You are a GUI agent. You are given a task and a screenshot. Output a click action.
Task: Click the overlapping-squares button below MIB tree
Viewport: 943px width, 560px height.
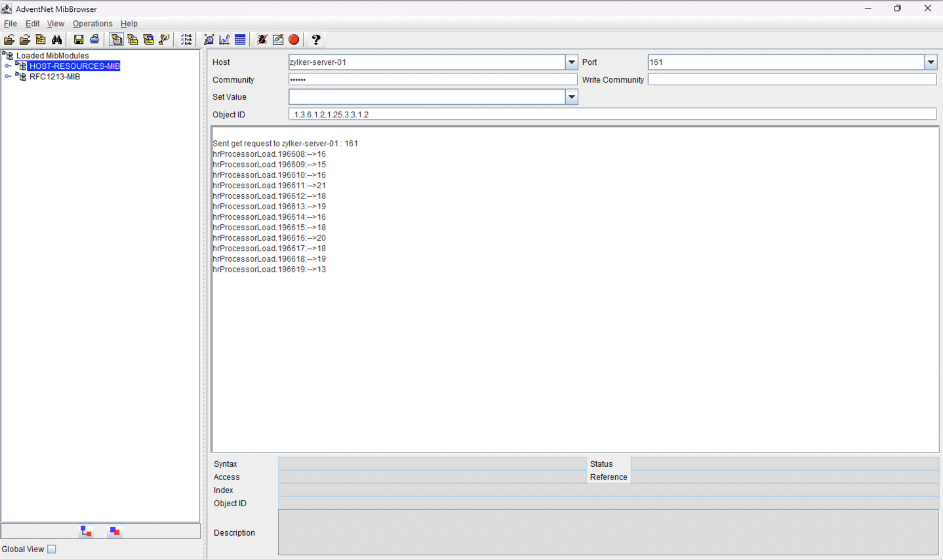[115, 531]
